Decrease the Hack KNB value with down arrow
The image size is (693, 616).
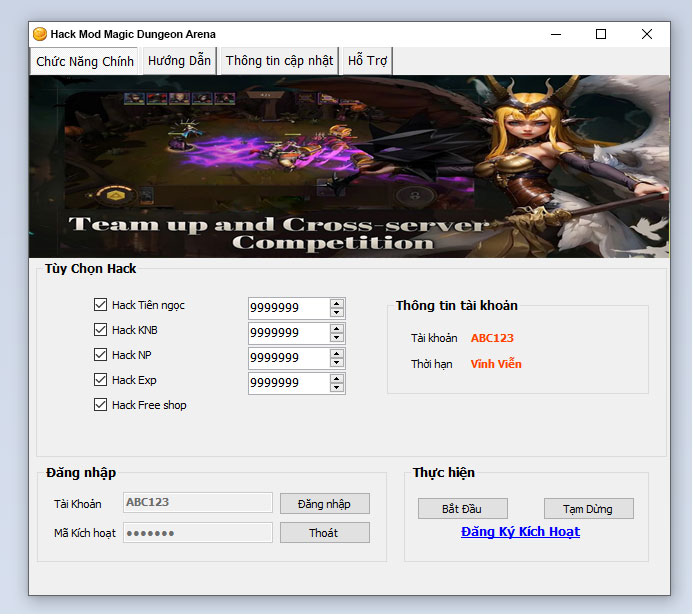point(337,338)
